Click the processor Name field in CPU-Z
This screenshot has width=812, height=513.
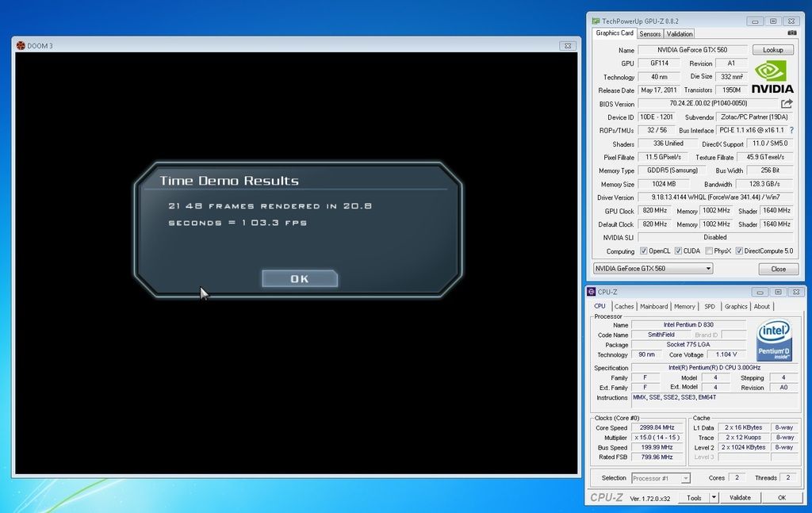click(688, 325)
